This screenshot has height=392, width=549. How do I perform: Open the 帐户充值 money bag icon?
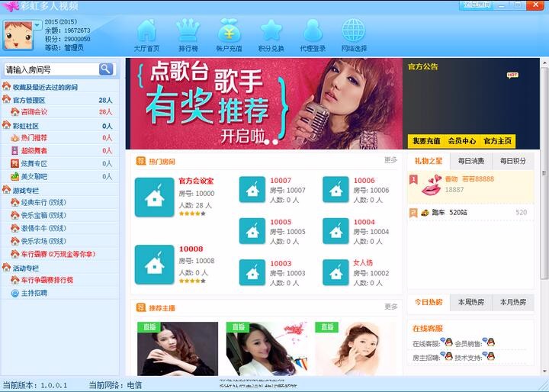229,35
